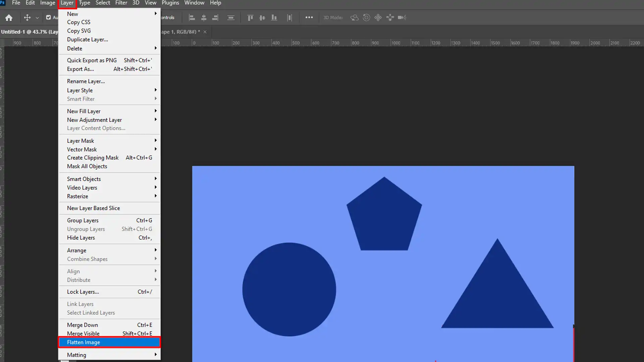The width and height of the screenshot is (644, 362).
Task: Open the View menu
Action: coord(150,3)
